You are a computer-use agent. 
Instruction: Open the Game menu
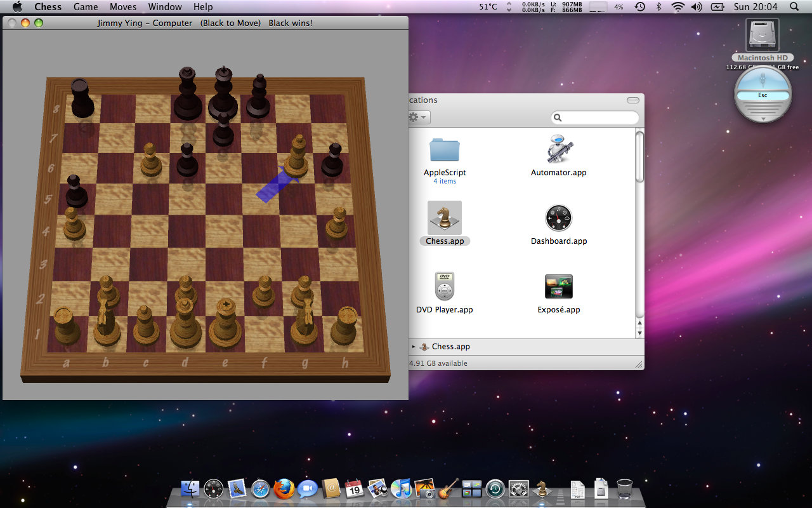86,7
